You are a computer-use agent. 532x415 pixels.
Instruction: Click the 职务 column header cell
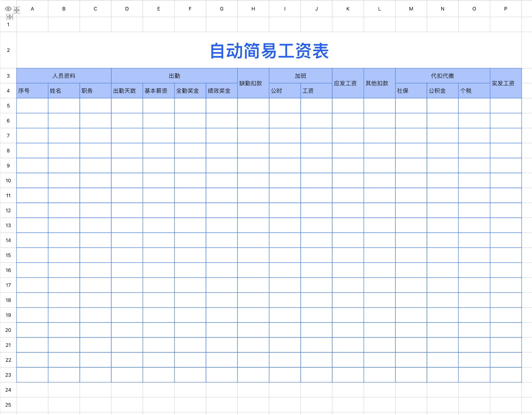pyautogui.click(x=95, y=91)
